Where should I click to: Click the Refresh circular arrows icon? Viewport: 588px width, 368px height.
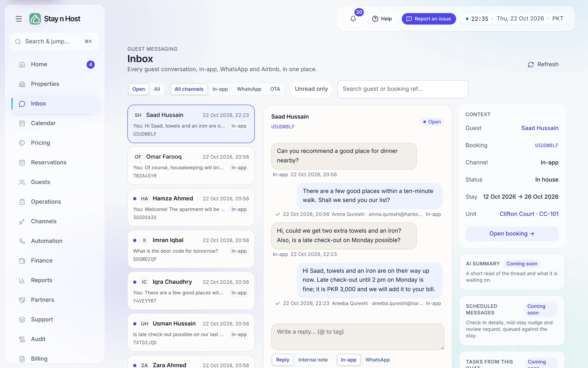pos(531,64)
